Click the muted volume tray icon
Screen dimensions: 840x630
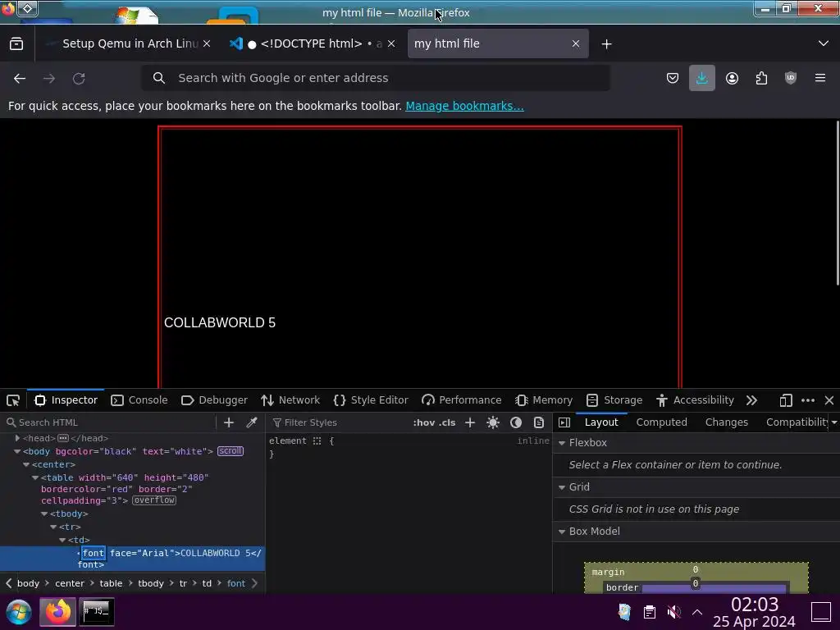click(x=674, y=612)
